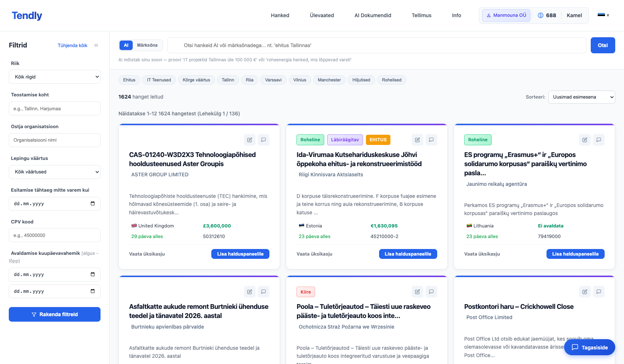Click the credits coin icon showing 688
The height and width of the screenshot is (364, 624).
(x=540, y=15)
